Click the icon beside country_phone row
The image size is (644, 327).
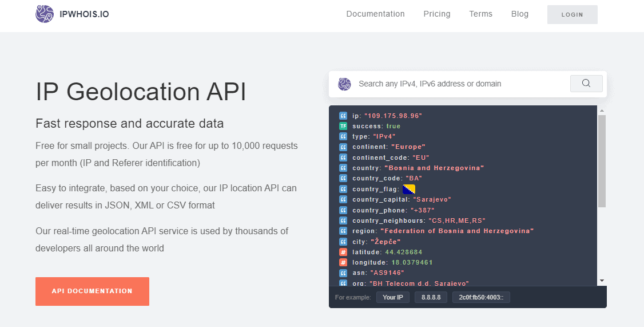click(343, 210)
